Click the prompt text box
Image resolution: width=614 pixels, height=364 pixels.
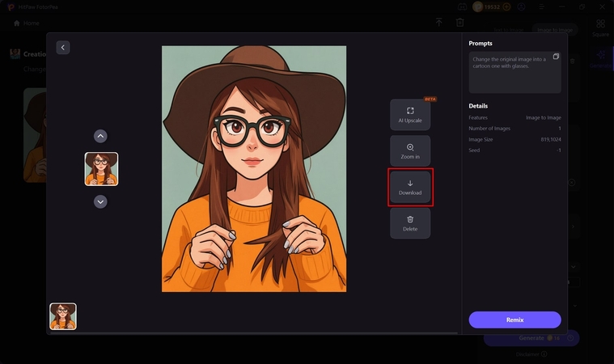pos(514,73)
